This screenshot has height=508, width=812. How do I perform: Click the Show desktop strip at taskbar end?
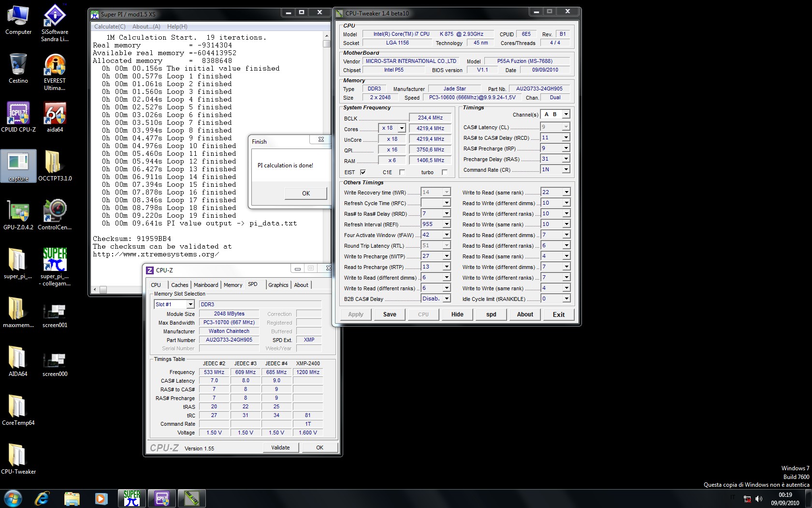click(808, 498)
